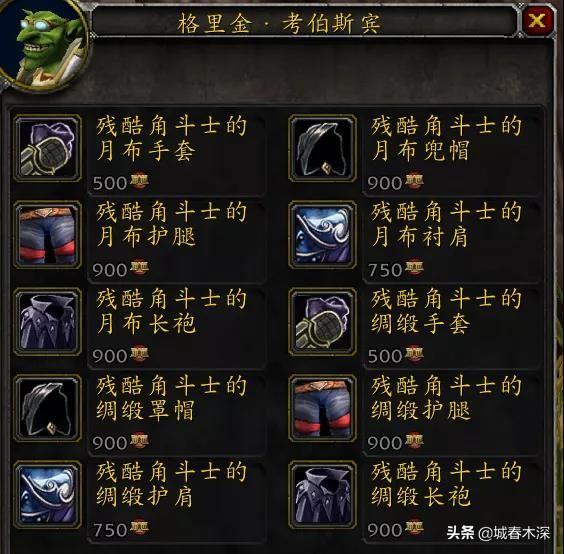
Task: Close the 格里金·考伯斯宾 vendor window
Action: 537,22
